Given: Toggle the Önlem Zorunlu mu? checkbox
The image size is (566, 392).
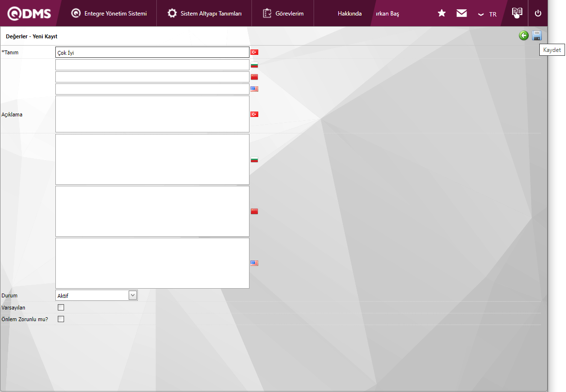Looking at the screenshot, I should [61, 319].
